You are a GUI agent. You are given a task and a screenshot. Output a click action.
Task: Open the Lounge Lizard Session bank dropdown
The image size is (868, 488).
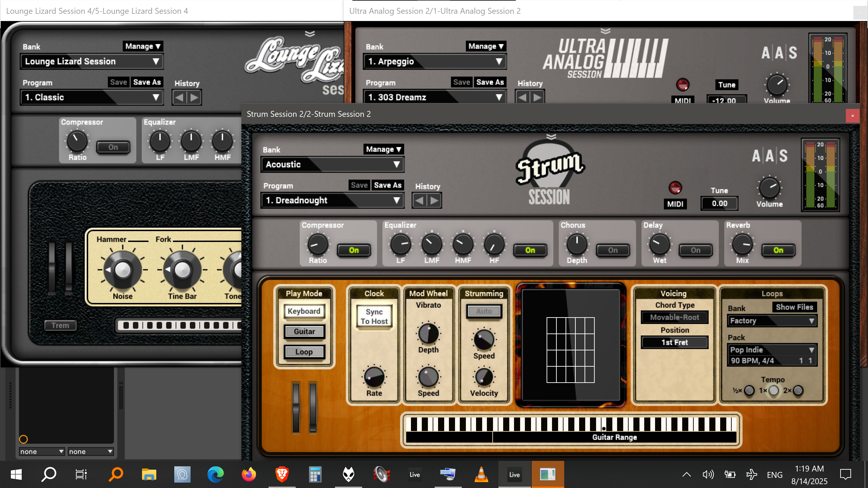[x=92, y=61]
